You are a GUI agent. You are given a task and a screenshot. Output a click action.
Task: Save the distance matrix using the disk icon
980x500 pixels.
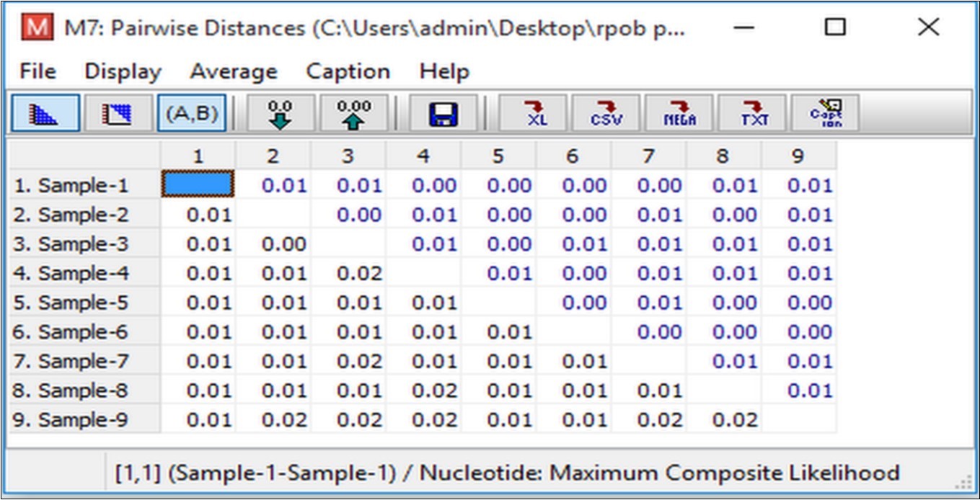(x=444, y=113)
